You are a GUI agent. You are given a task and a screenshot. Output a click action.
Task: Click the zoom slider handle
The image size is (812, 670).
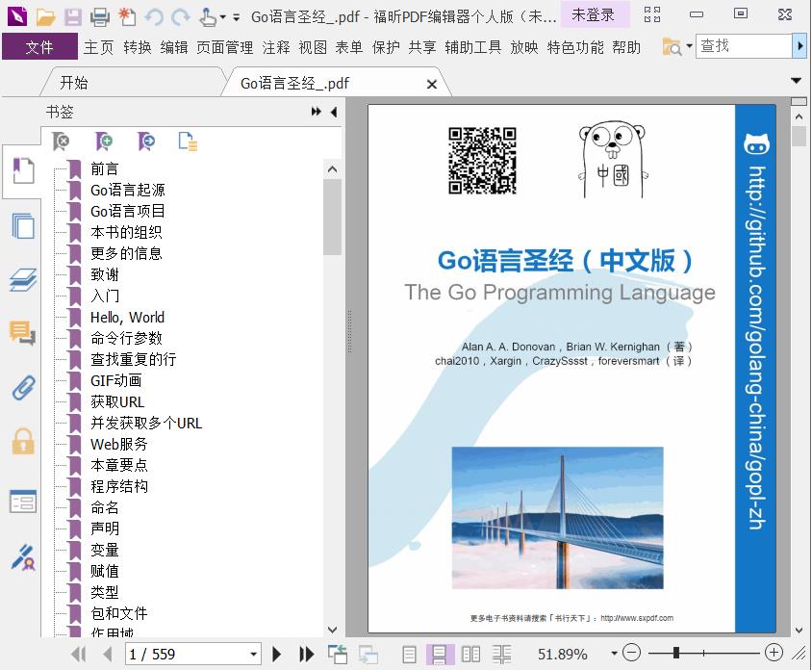675,653
